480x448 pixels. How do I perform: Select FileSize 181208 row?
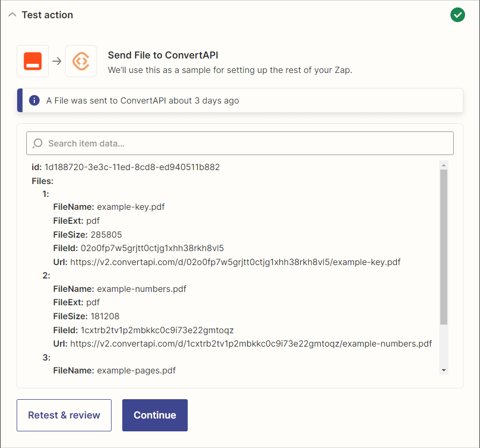pos(86,317)
